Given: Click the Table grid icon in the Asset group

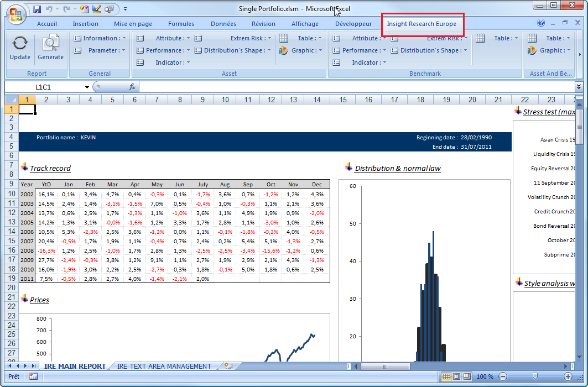Looking at the screenshot, I should coord(284,38).
